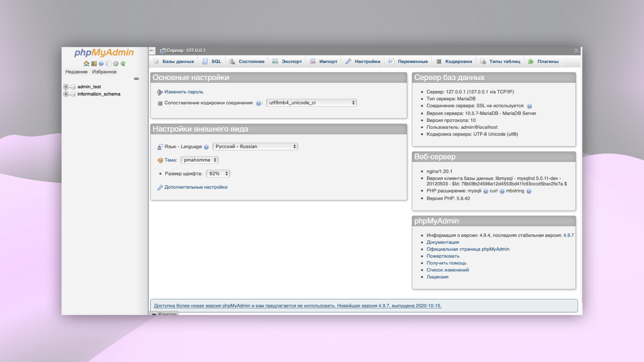Select the Log out door icon
644x362 pixels.
point(94,63)
